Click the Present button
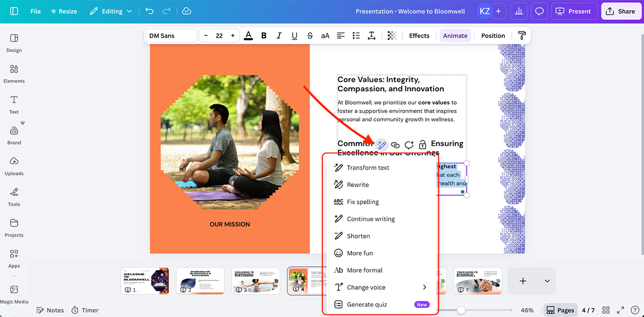The height and width of the screenshot is (317, 644). tap(574, 11)
